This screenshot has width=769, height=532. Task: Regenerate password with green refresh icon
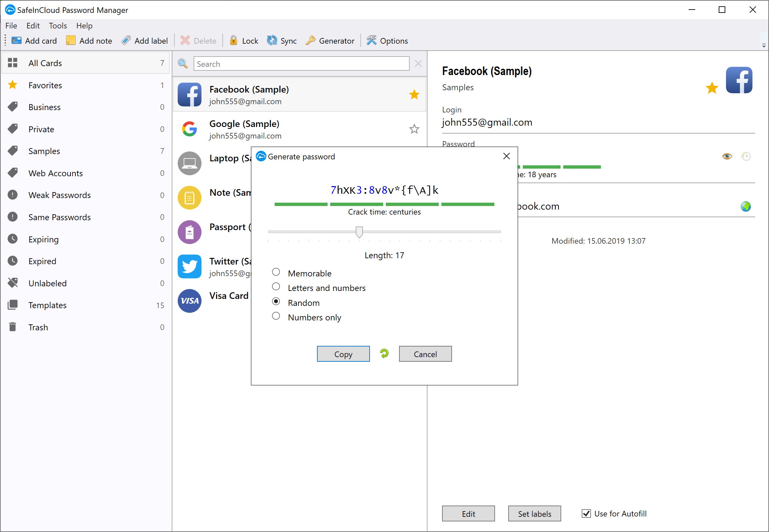coord(384,353)
